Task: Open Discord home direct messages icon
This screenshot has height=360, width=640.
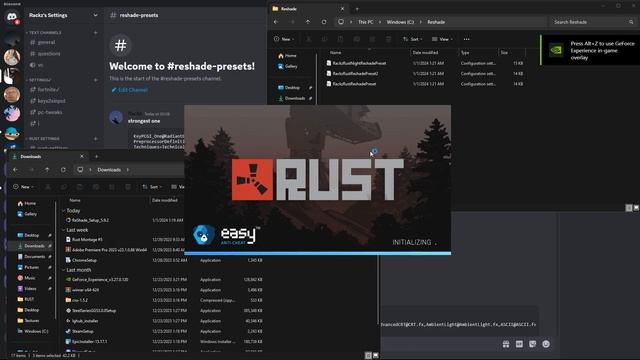Action: pos(12,17)
